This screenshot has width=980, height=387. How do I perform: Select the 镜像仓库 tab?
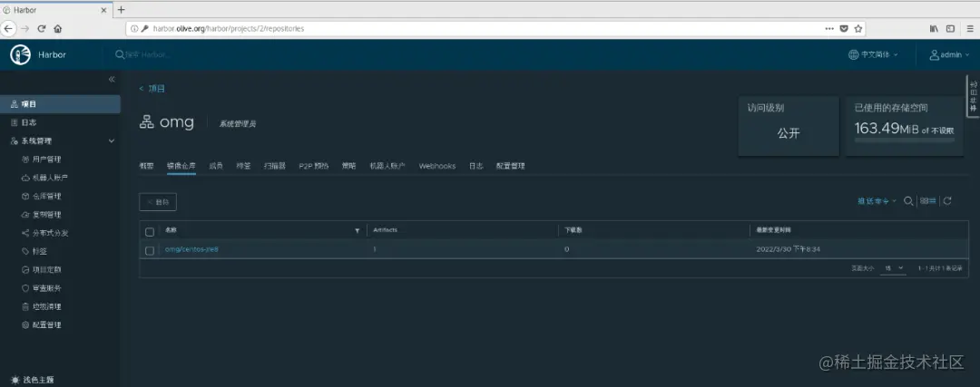tap(181, 166)
